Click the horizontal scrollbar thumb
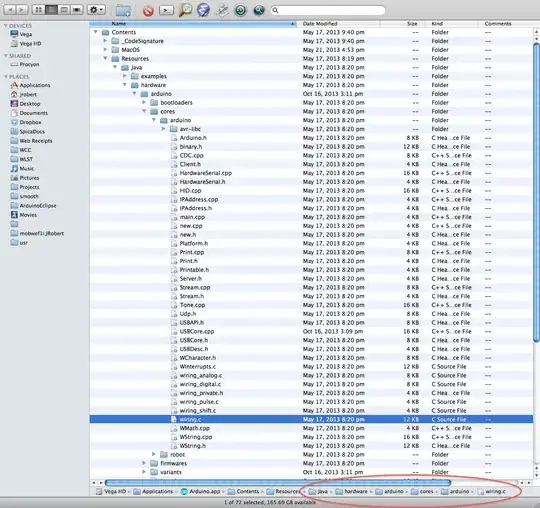 278,483
